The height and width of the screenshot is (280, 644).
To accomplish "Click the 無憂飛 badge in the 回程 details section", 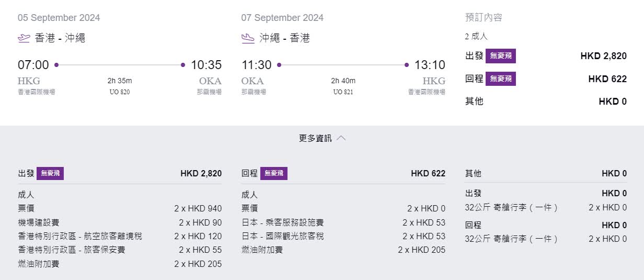I will (274, 173).
